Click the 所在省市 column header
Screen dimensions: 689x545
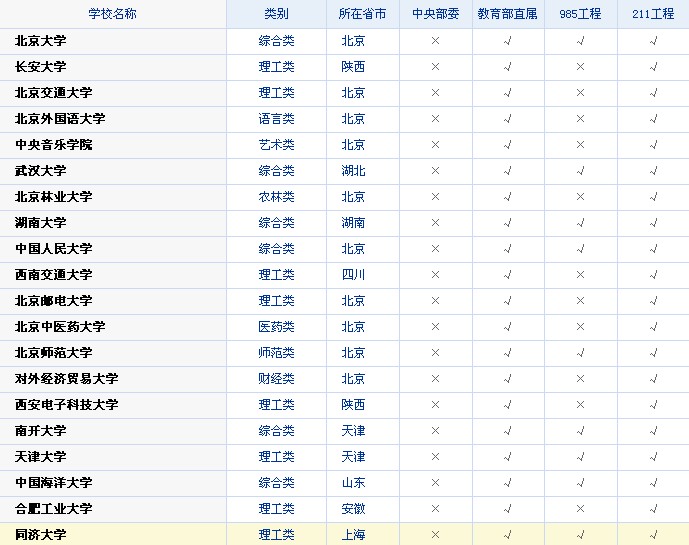point(362,14)
